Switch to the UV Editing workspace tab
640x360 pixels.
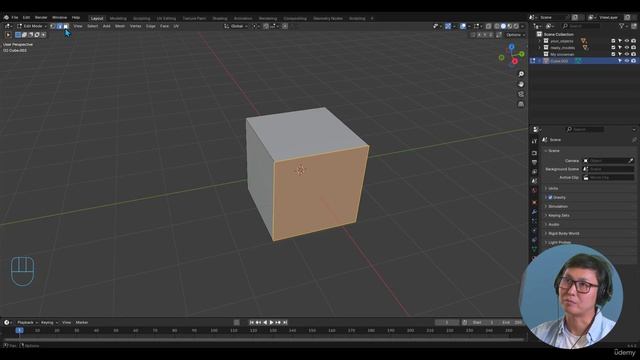[x=166, y=18]
